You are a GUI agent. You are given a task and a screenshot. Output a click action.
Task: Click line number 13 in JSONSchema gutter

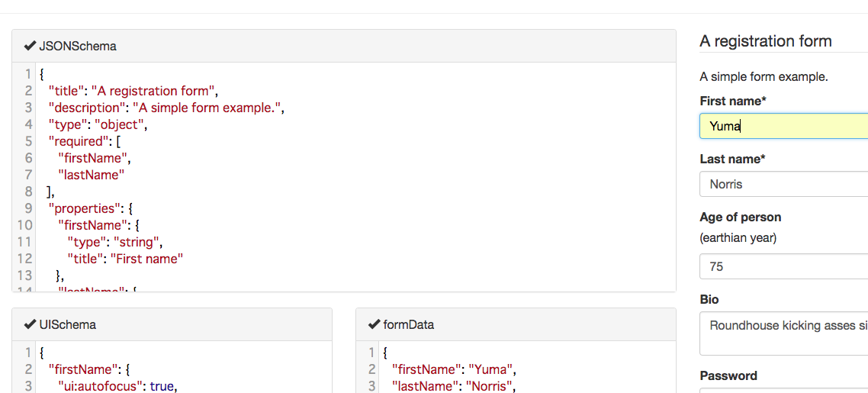coord(25,275)
